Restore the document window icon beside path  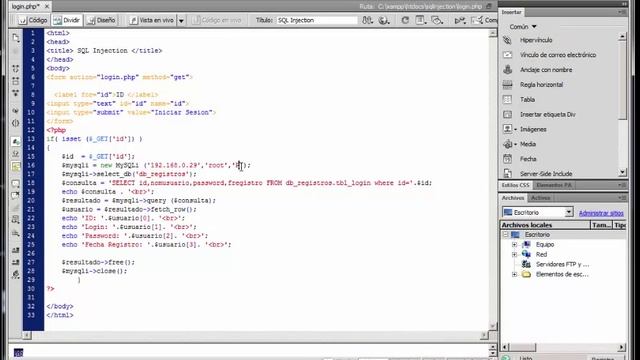[x=489, y=6]
